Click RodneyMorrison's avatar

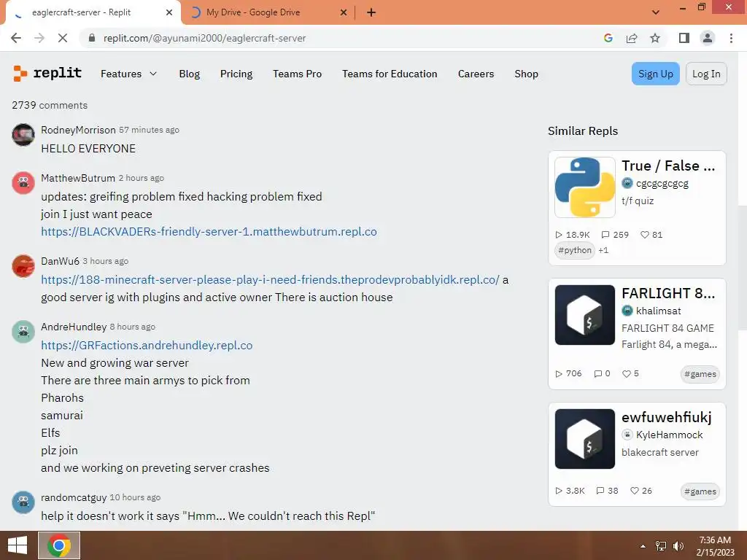23,135
